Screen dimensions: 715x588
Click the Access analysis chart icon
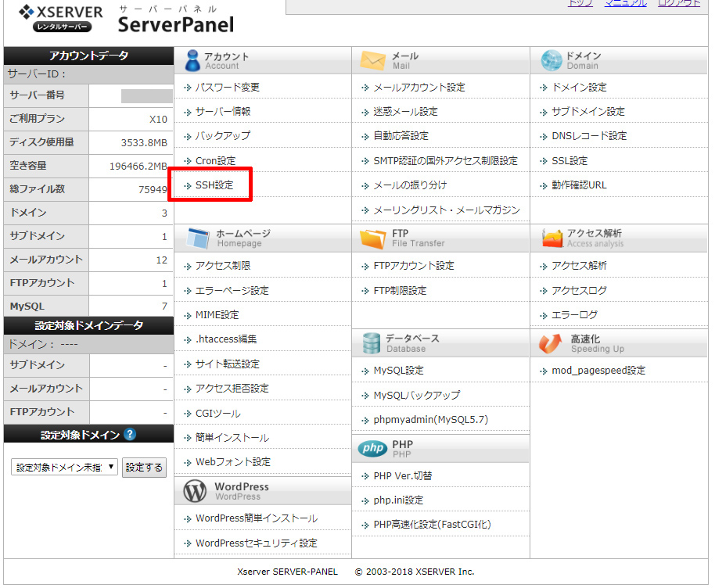[552, 238]
